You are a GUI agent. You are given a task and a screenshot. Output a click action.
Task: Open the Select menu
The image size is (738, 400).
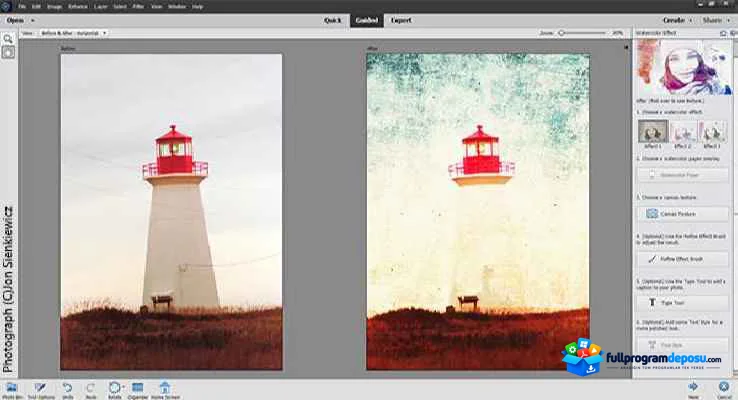(x=120, y=7)
